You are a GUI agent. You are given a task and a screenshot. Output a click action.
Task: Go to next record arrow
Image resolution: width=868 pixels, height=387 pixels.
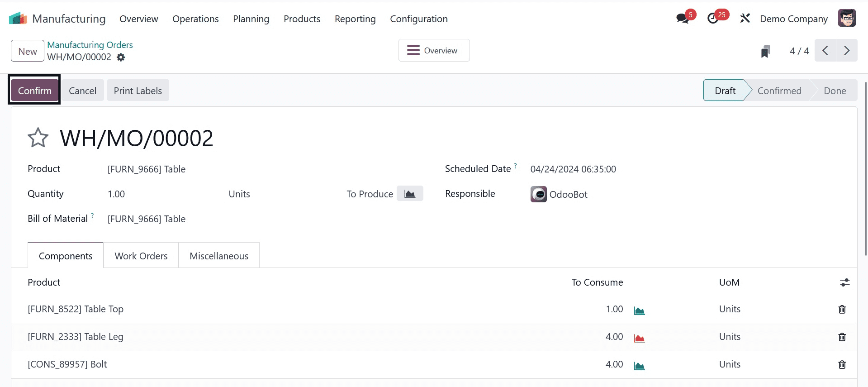(x=847, y=51)
